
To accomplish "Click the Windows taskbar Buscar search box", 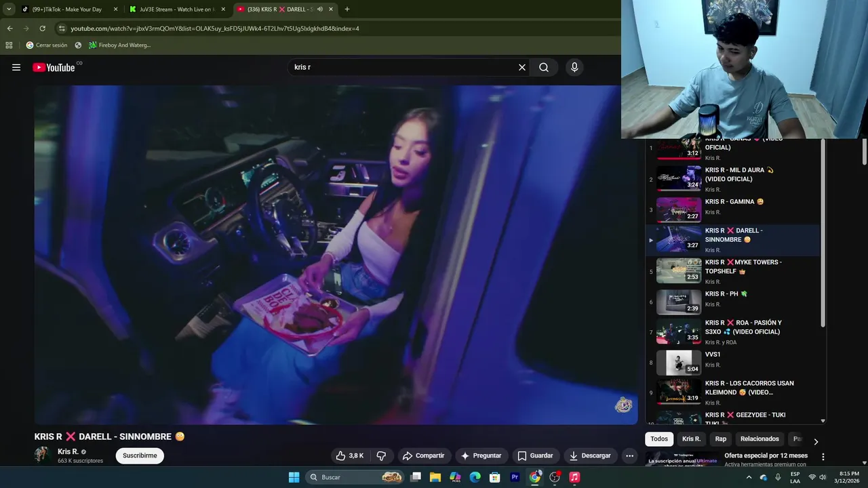I will tap(354, 477).
